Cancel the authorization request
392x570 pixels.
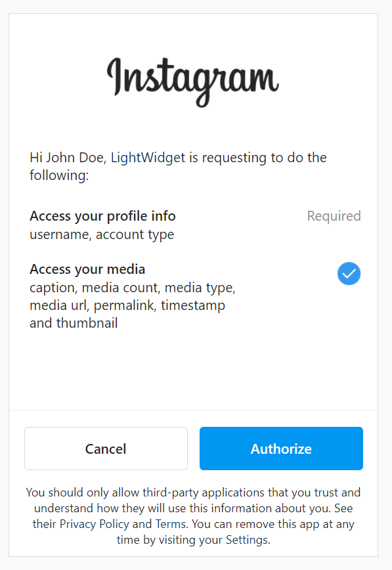(106, 449)
